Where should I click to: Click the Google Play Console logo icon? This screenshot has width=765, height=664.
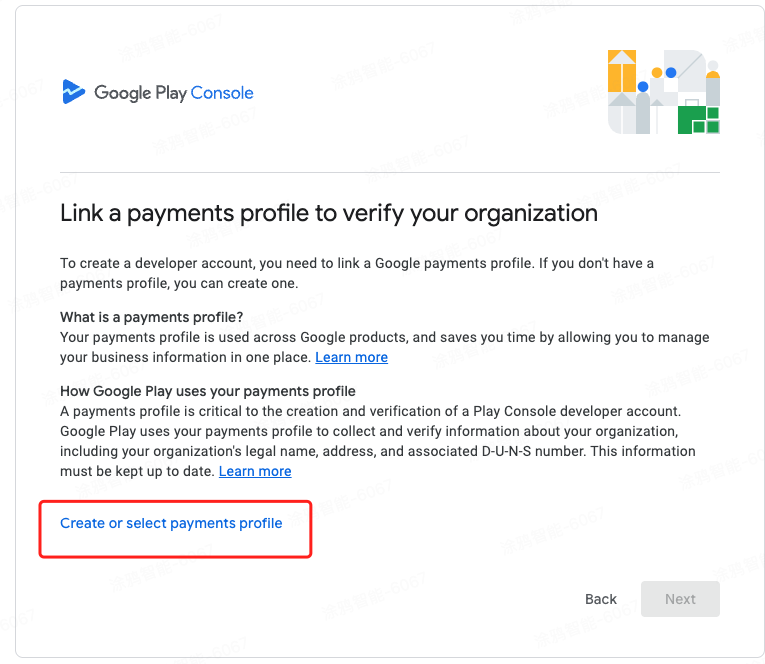(x=74, y=92)
